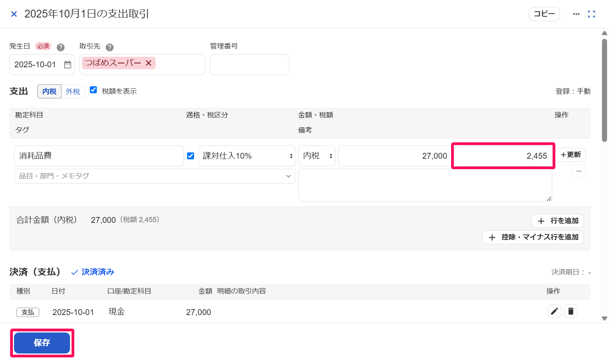Click the 保存 button
Viewport: 609px width, 364px height.
pos(42,343)
